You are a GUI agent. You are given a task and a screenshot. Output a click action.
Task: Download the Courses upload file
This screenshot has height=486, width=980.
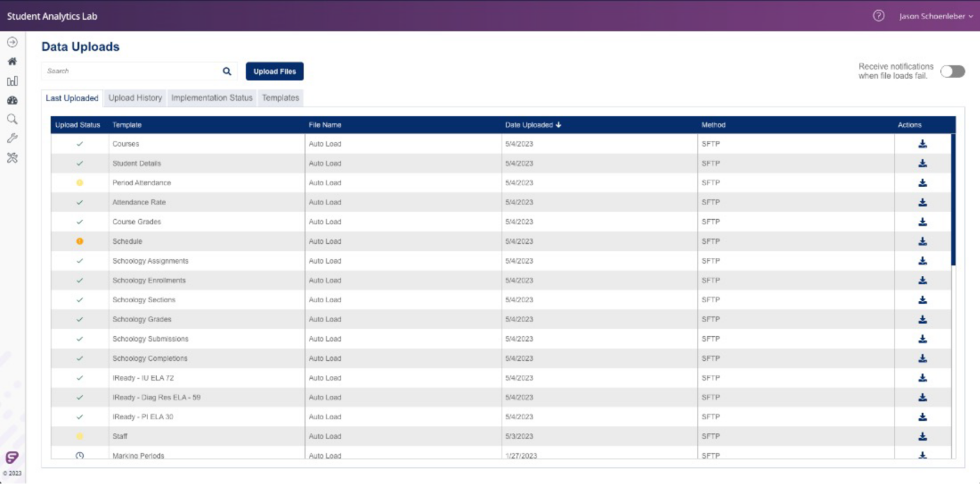click(x=923, y=144)
